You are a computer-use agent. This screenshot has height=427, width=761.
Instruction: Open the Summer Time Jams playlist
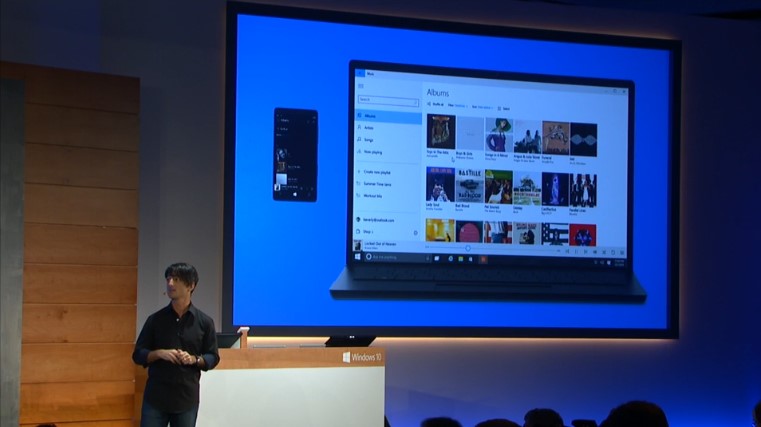click(376, 184)
